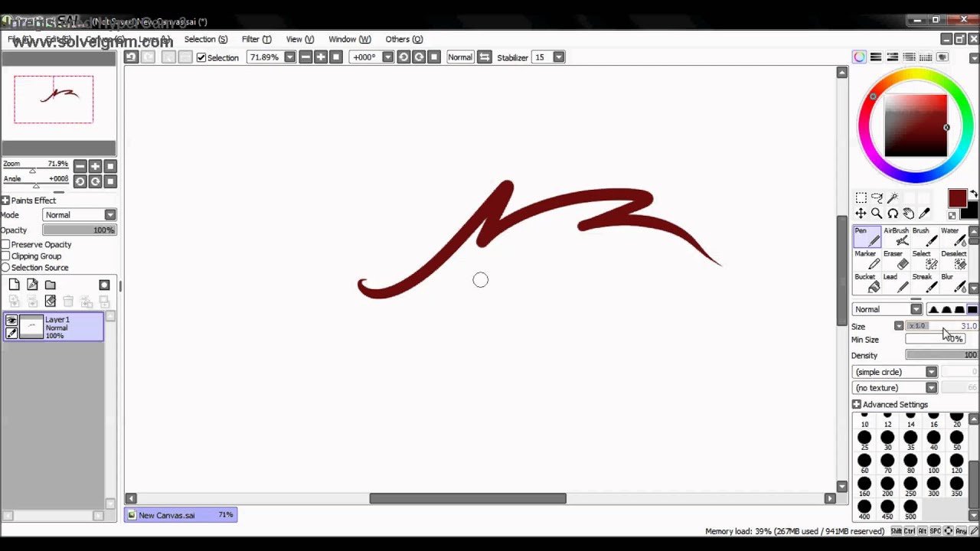Toggle the color wheel panel

pyautogui.click(x=860, y=57)
